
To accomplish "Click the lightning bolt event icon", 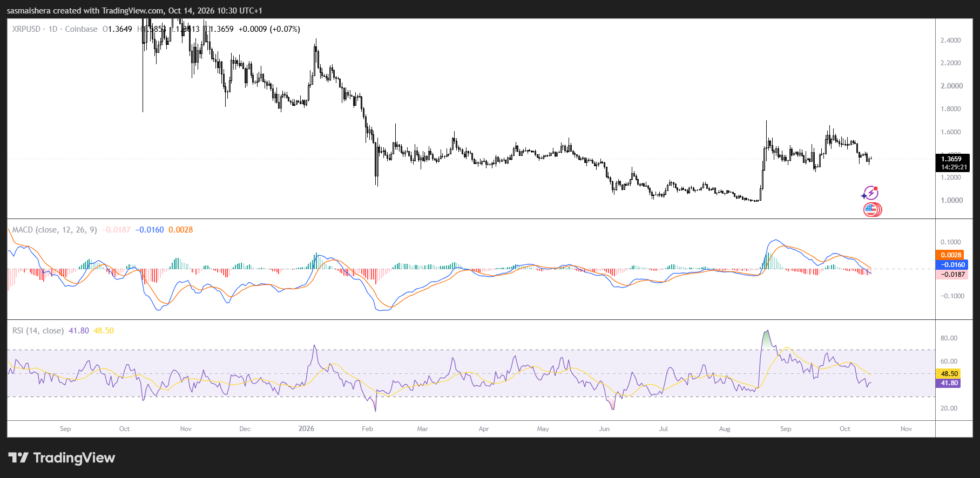I will (870, 193).
